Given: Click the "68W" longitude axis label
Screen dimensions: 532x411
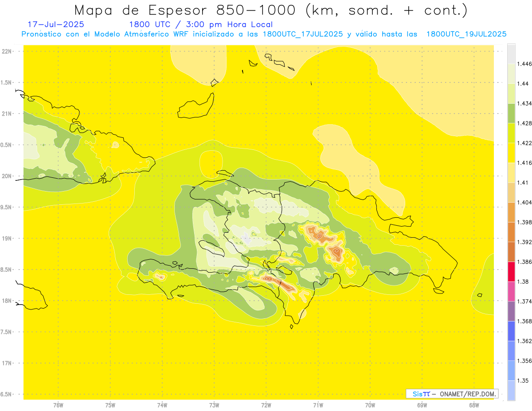Looking at the screenshot, I should [x=474, y=406].
